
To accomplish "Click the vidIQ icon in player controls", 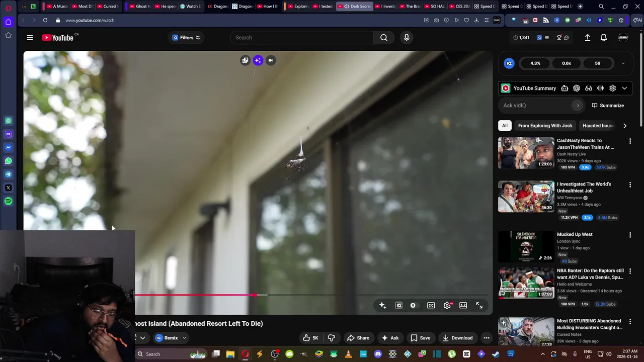I will 399,305.
